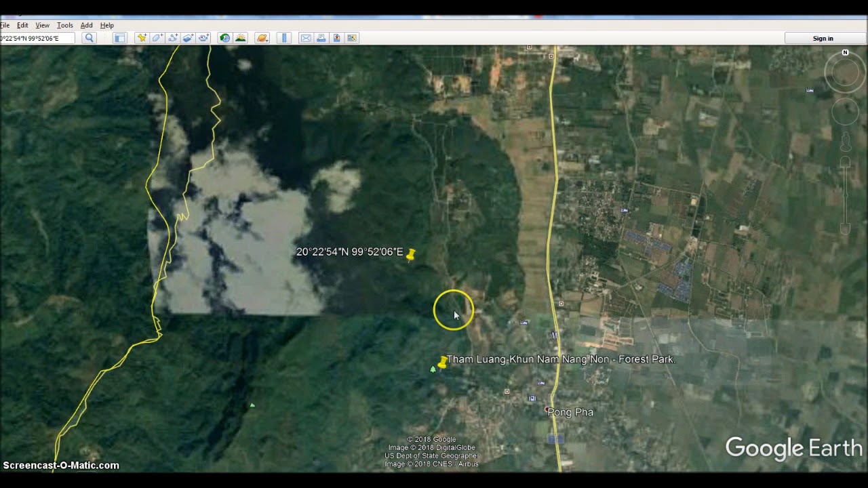Click the search magnifier button

[x=89, y=38]
